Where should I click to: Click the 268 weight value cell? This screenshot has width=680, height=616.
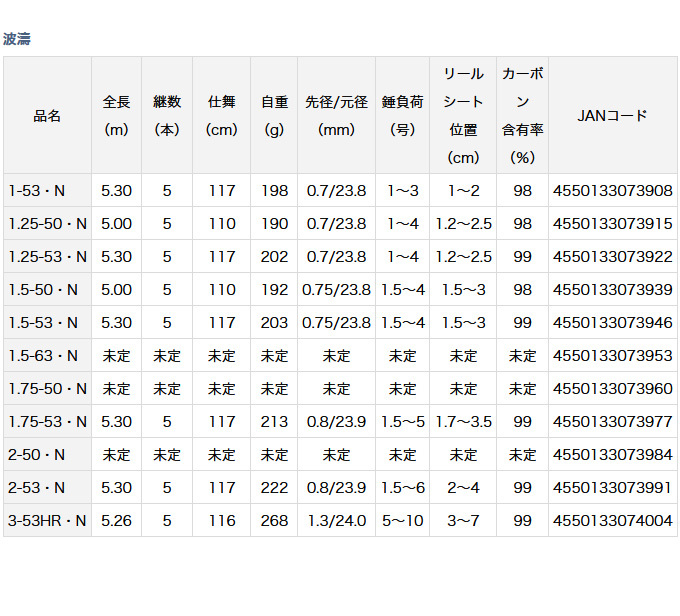[274, 520]
